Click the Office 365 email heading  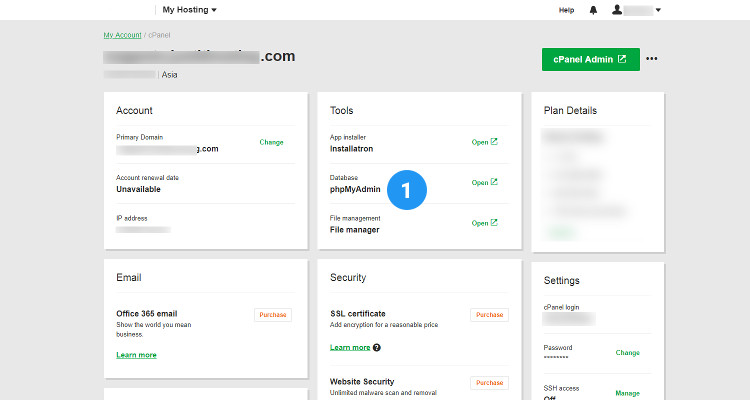pos(146,314)
